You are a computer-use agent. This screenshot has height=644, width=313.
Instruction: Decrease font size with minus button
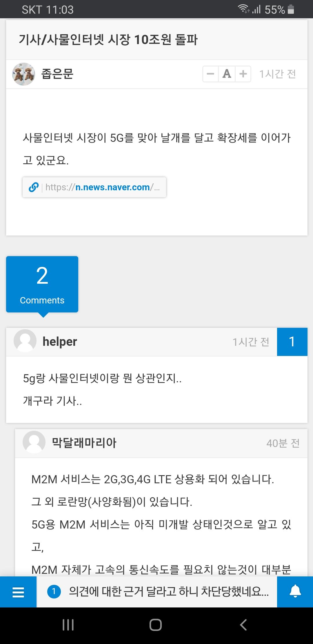coord(210,74)
